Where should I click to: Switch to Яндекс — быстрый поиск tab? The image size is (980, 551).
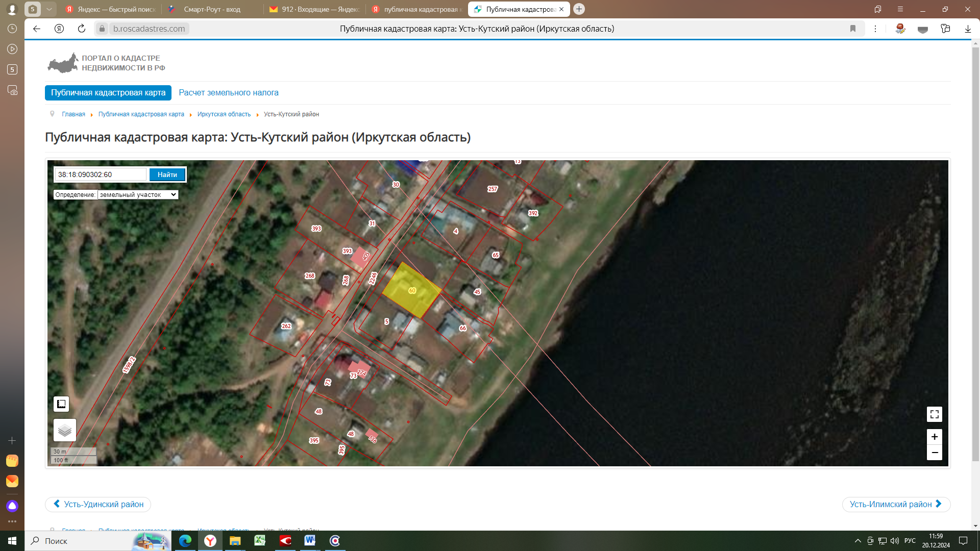tap(111, 9)
